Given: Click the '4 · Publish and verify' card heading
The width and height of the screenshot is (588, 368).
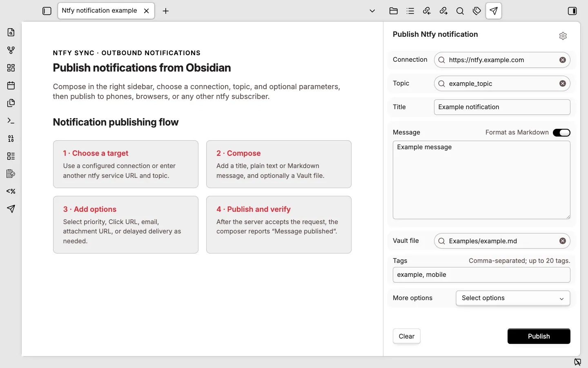Looking at the screenshot, I should [254, 209].
